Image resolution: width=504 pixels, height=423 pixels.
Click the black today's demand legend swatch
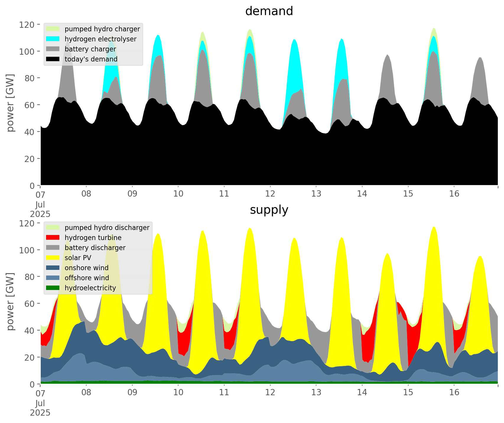point(53,59)
